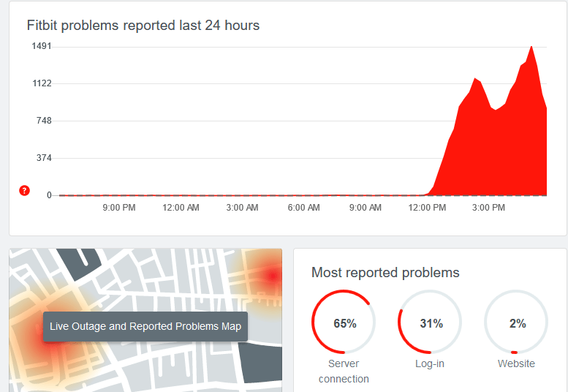568x392 pixels.
Task: Click the 1491 value on the vertical axis
Action: click(x=41, y=46)
